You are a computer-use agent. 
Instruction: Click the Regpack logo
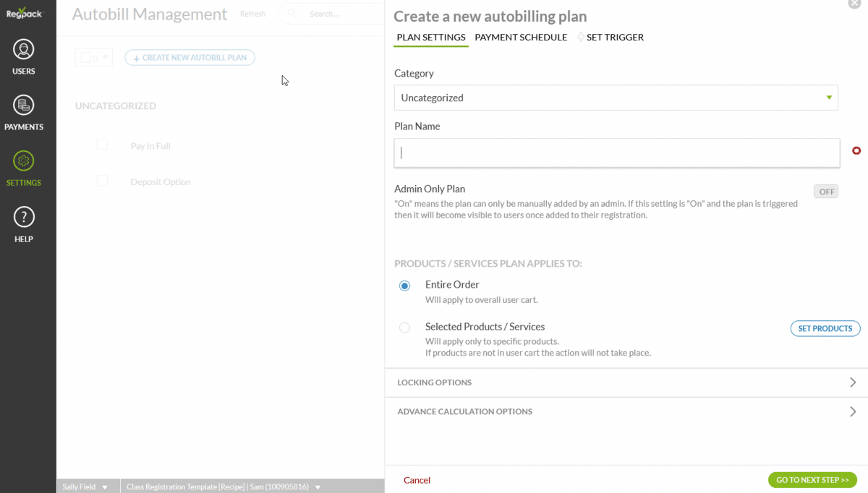24,13
